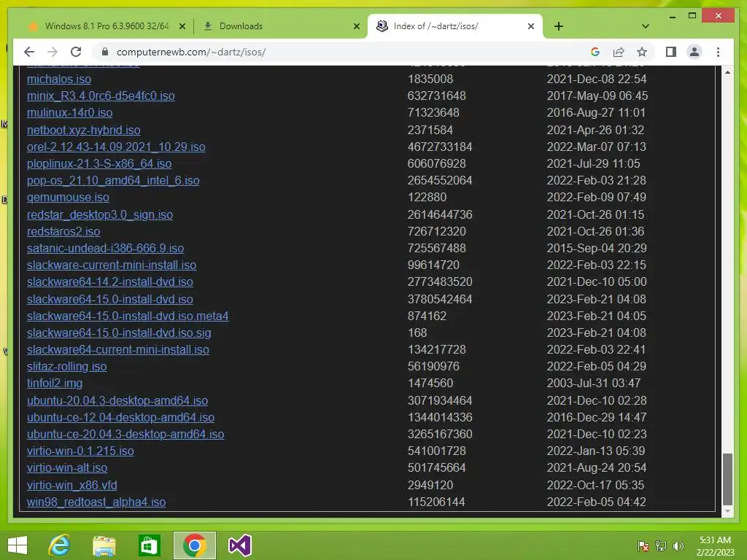Open Windows Store from taskbar
Image resolution: width=747 pixels, height=560 pixels.
[149, 545]
